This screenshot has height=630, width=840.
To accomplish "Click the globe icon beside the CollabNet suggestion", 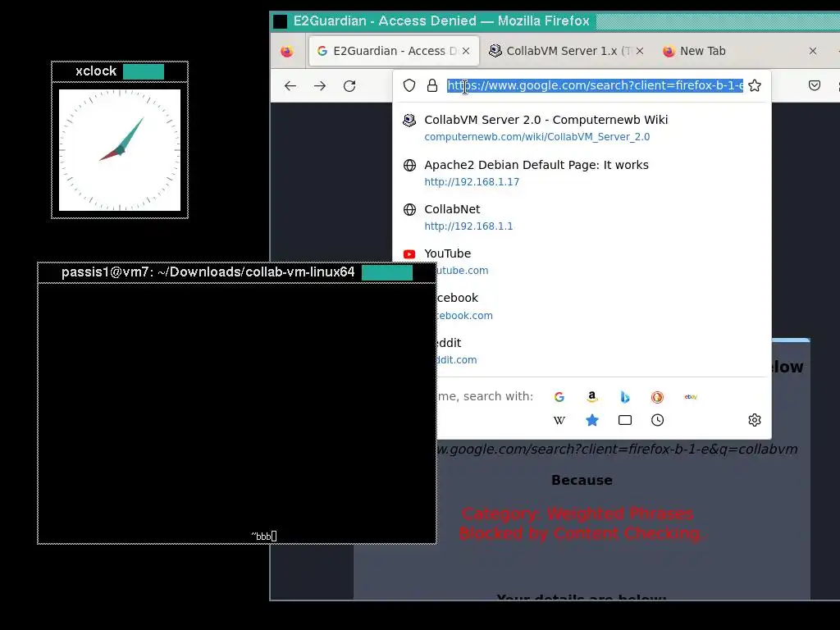I will click(409, 209).
